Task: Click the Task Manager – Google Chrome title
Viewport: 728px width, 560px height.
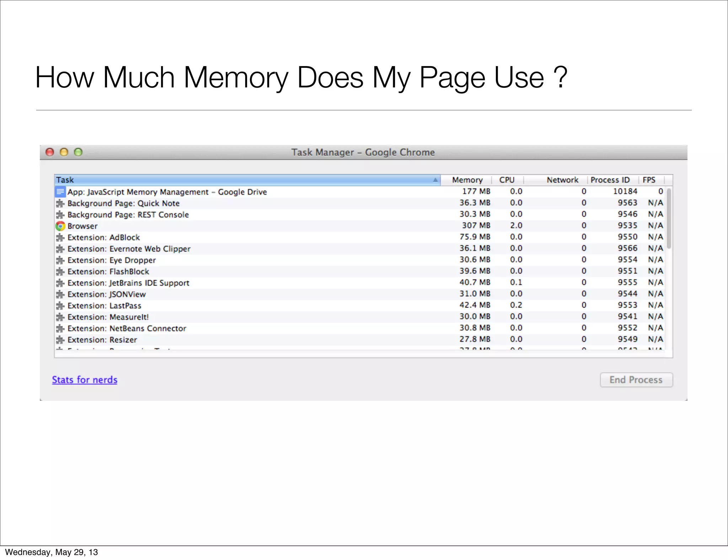Action: point(363,152)
